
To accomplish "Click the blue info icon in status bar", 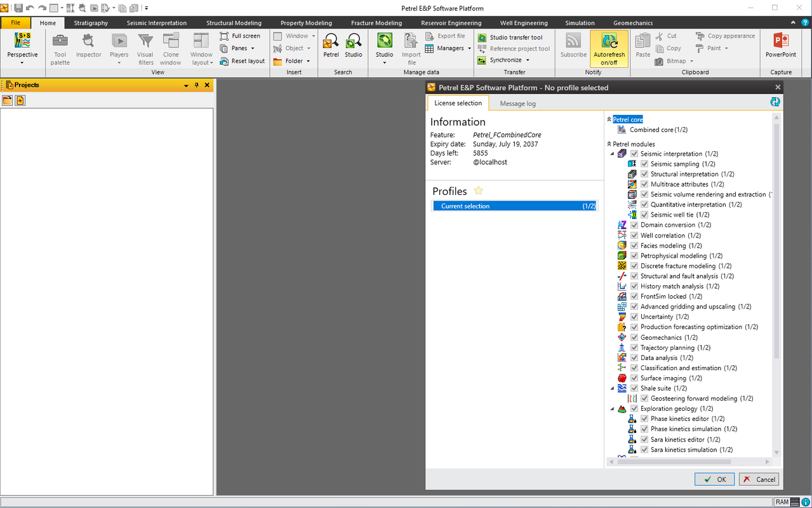I will pos(805,502).
